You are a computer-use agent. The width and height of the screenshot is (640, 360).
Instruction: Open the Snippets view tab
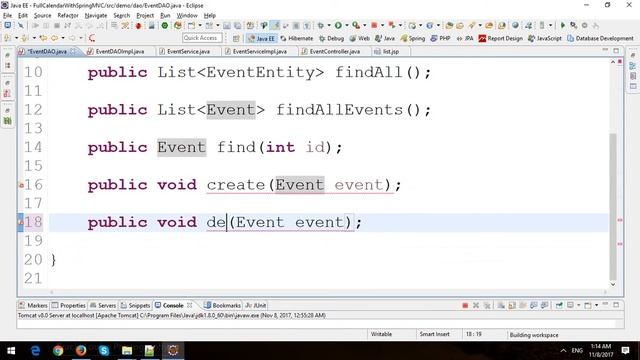pyautogui.click(x=135, y=305)
